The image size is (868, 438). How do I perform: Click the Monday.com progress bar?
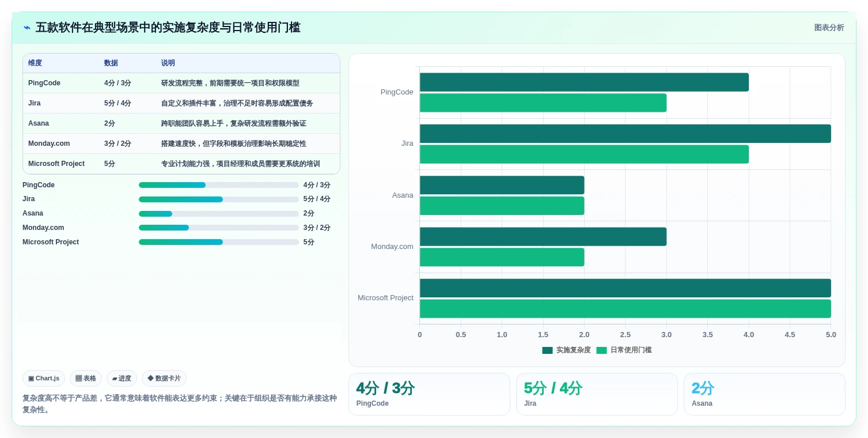pos(219,228)
